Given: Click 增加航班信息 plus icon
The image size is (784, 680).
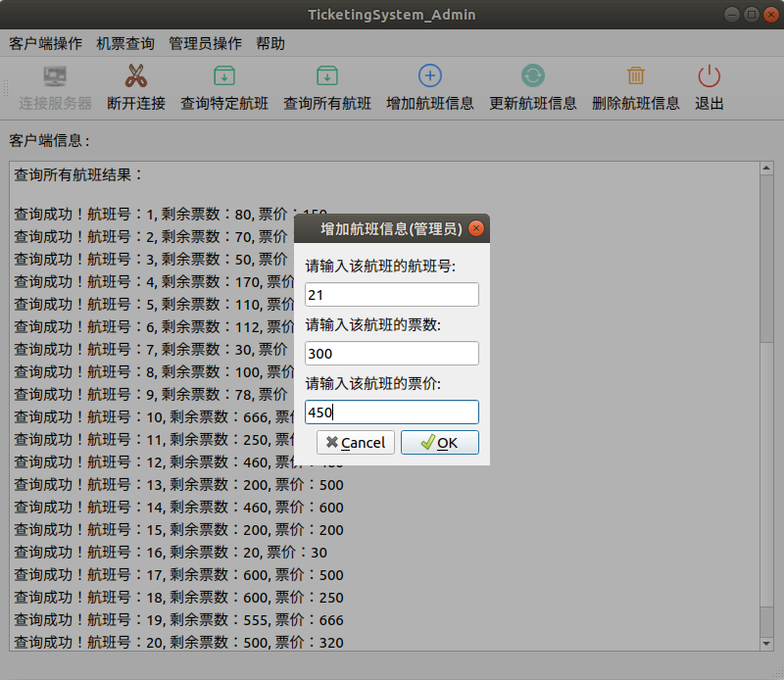Looking at the screenshot, I should [430, 76].
